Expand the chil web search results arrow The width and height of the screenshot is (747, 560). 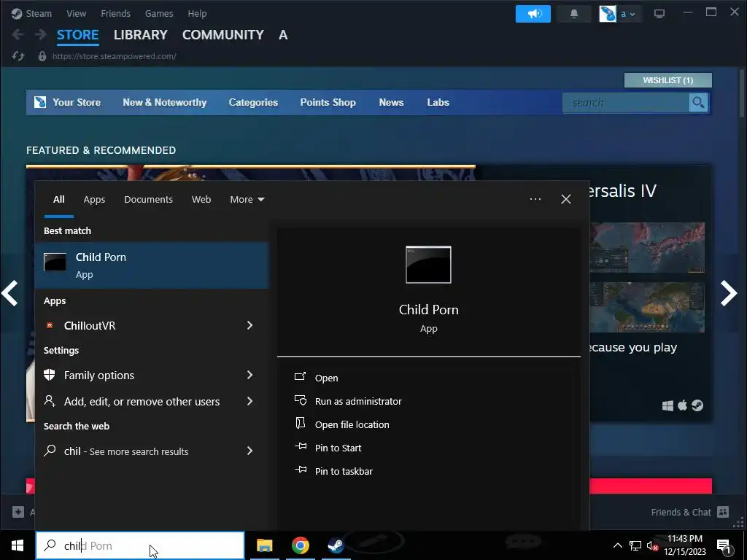click(x=249, y=451)
